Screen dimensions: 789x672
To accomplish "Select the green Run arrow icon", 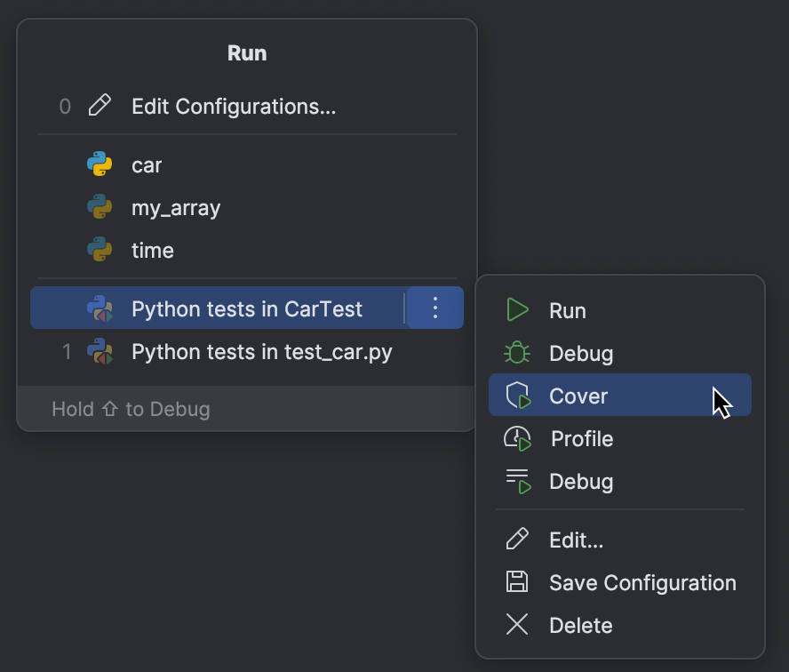I will [x=518, y=310].
